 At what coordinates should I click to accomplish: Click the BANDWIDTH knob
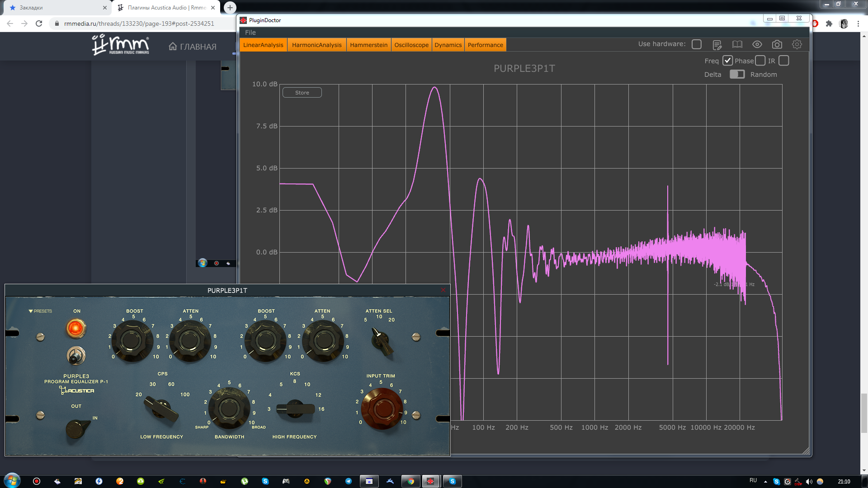pyautogui.click(x=229, y=408)
